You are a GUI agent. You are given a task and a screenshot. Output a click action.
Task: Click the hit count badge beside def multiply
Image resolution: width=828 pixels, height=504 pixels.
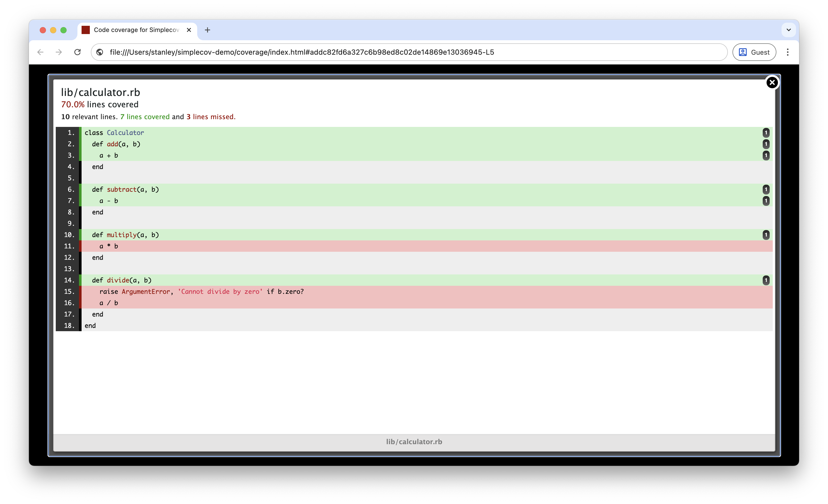tap(766, 235)
